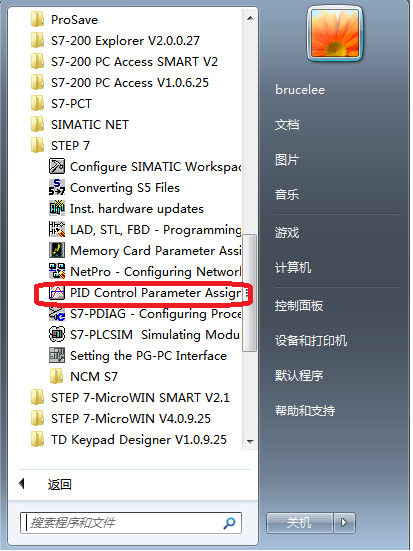The width and height of the screenshot is (413, 551).
Task: Select the text SIMATIC NET
Action: coord(90,125)
